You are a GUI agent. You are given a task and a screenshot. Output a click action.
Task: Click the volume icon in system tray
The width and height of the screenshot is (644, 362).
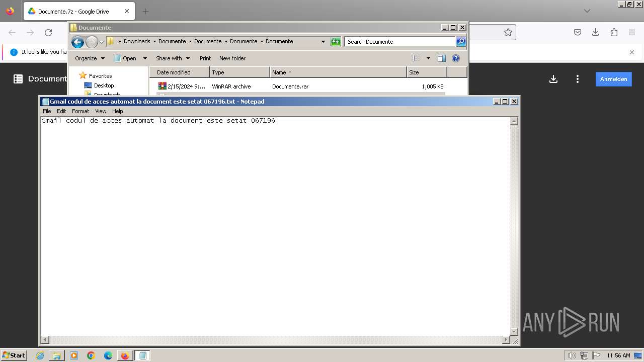tap(572, 355)
